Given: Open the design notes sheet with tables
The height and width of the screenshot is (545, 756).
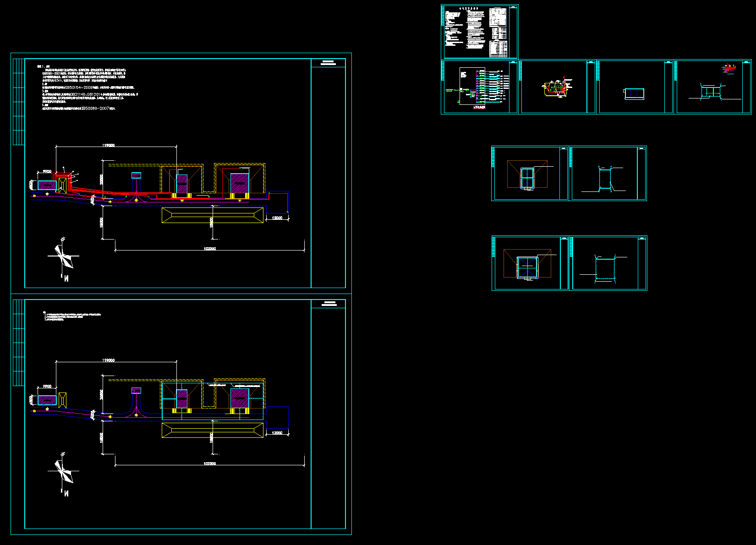Looking at the screenshot, I should tap(480, 32).
